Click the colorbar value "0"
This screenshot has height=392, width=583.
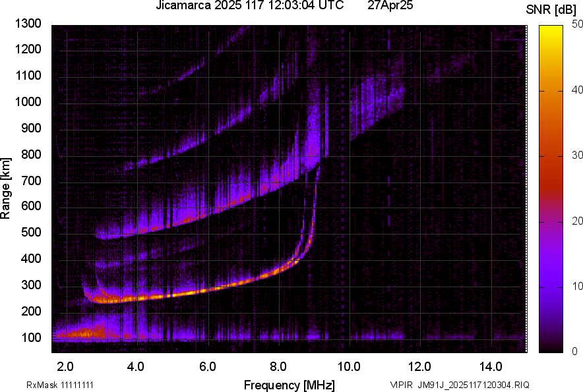click(x=575, y=351)
